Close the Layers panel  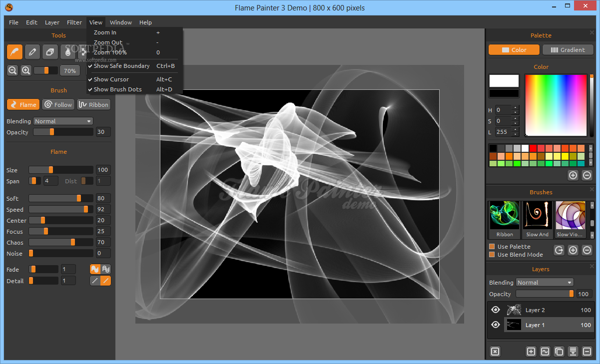pyautogui.click(x=592, y=266)
